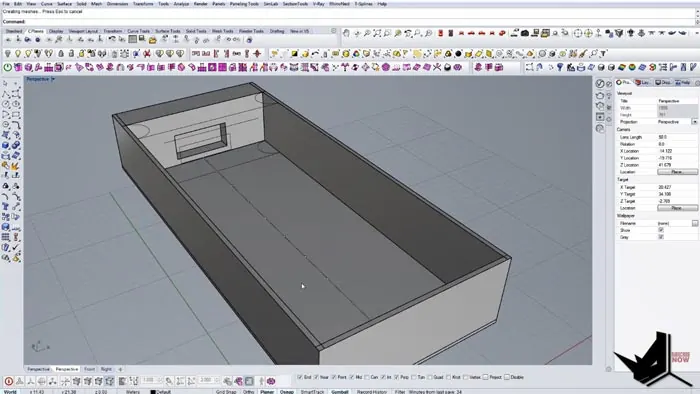Open the V-Ray menu

(318, 4)
